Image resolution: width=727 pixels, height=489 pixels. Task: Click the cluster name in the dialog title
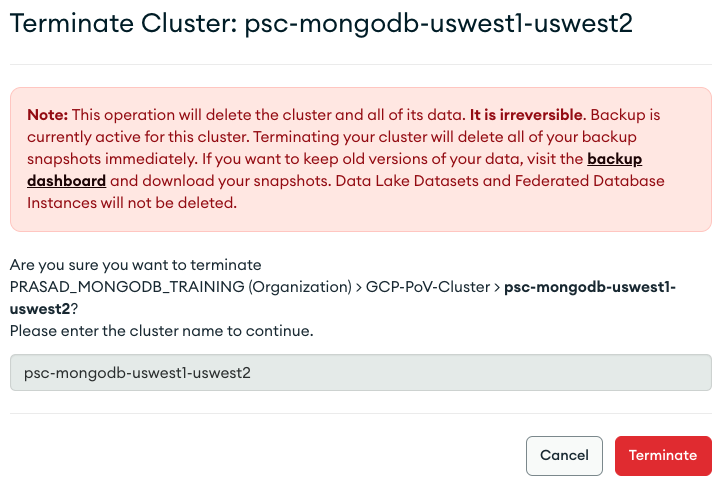(438, 24)
